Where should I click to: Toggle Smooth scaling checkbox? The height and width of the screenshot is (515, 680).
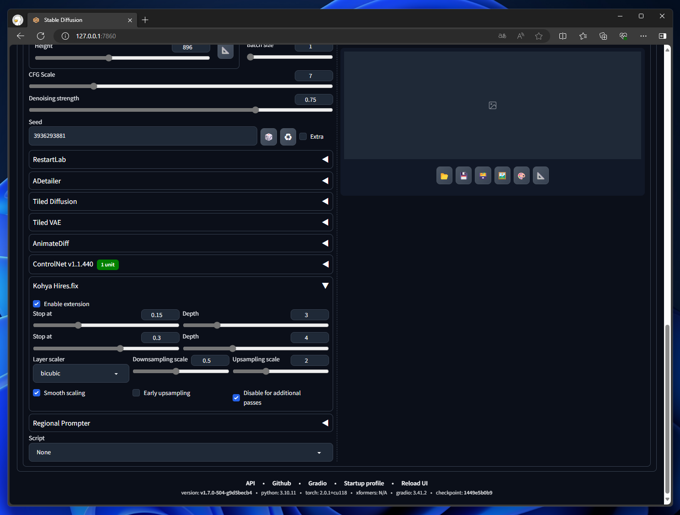pyautogui.click(x=36, y=393)
